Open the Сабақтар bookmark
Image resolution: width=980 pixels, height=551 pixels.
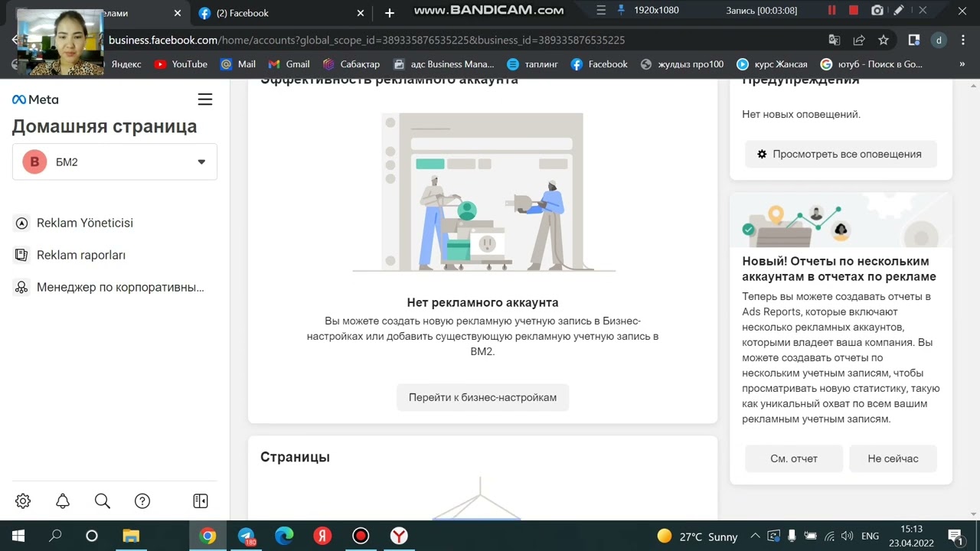coord(351,64)
